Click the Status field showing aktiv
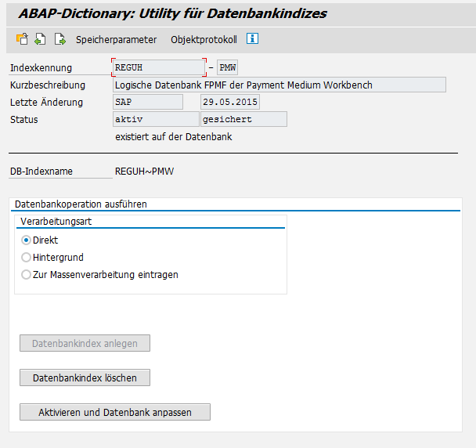The image size is (476, 448). point(155,120)
